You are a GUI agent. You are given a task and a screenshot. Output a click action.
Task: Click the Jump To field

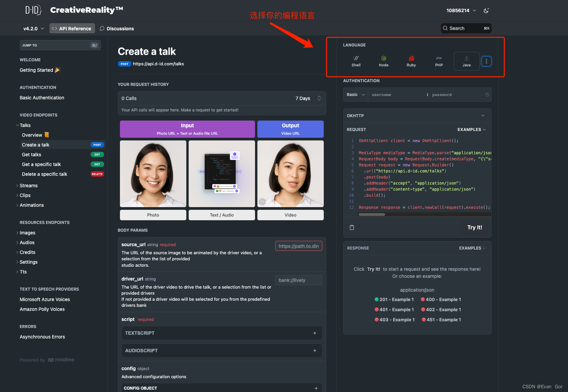coord(60,45)
